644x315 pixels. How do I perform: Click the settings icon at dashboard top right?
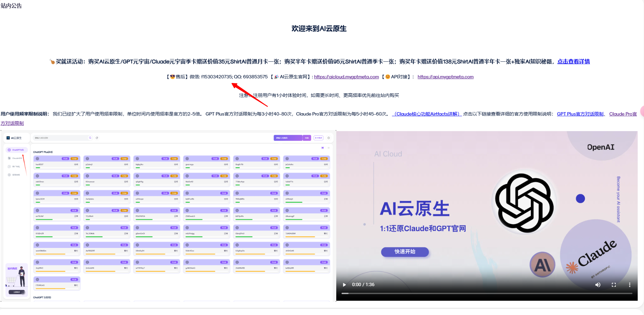(x=329, y=138)
